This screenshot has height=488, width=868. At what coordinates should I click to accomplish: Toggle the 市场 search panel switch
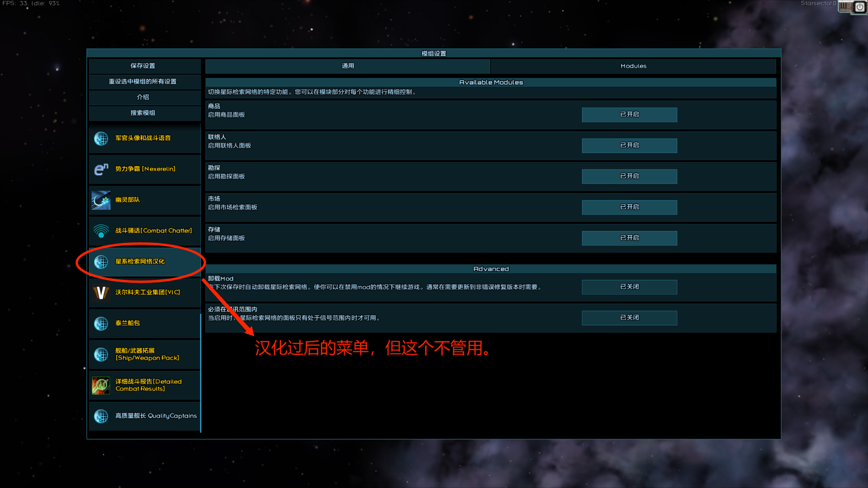coord(629,207)
